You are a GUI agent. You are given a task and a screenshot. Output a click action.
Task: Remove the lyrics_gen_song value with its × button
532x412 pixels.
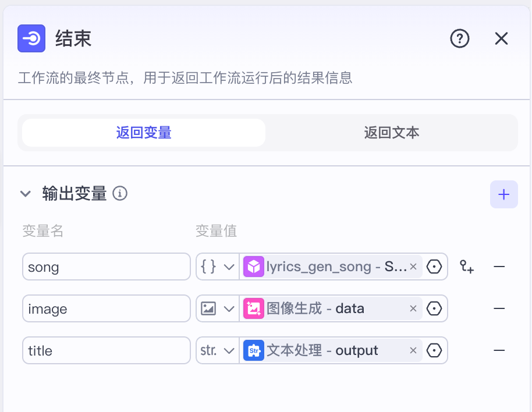pyautogui.click(x=413, y=267)
